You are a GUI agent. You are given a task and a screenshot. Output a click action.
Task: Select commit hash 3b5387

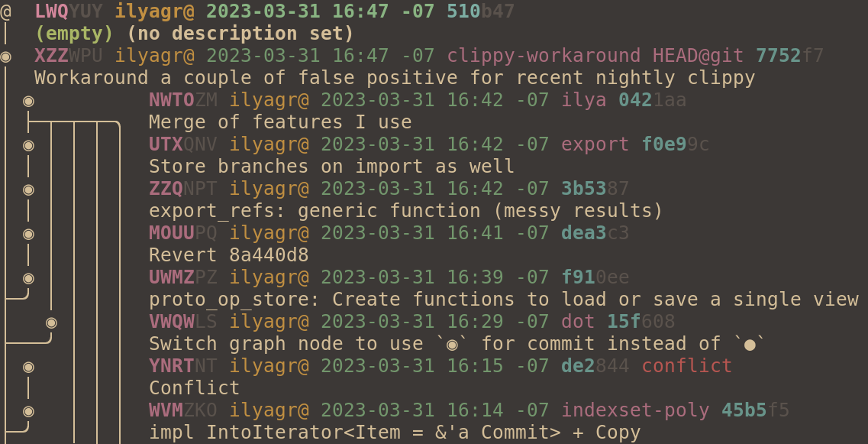[595, 189]
